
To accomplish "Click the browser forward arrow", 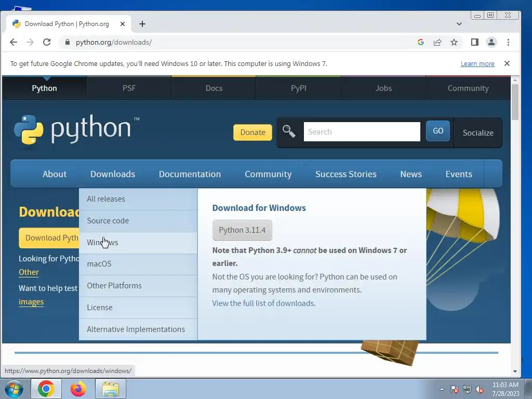I will pos(30,42).
